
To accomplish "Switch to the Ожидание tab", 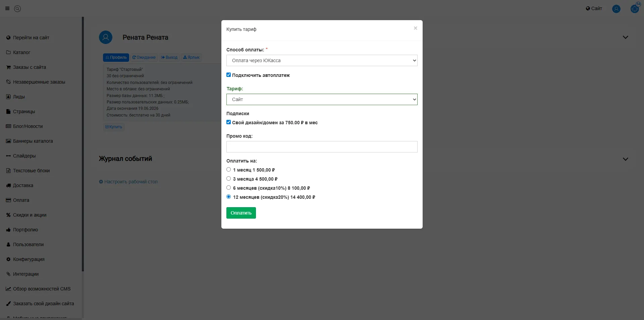I will (x=144, y=57).
